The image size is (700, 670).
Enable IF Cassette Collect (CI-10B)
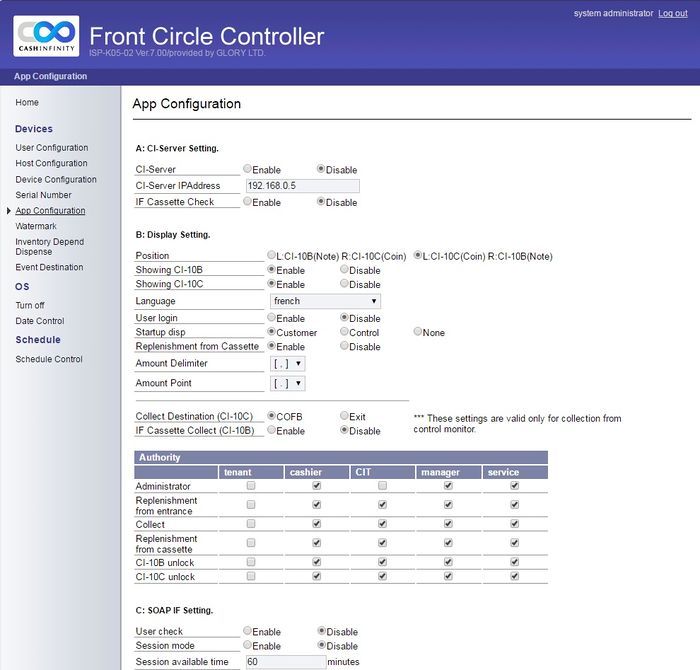[271, 430]
